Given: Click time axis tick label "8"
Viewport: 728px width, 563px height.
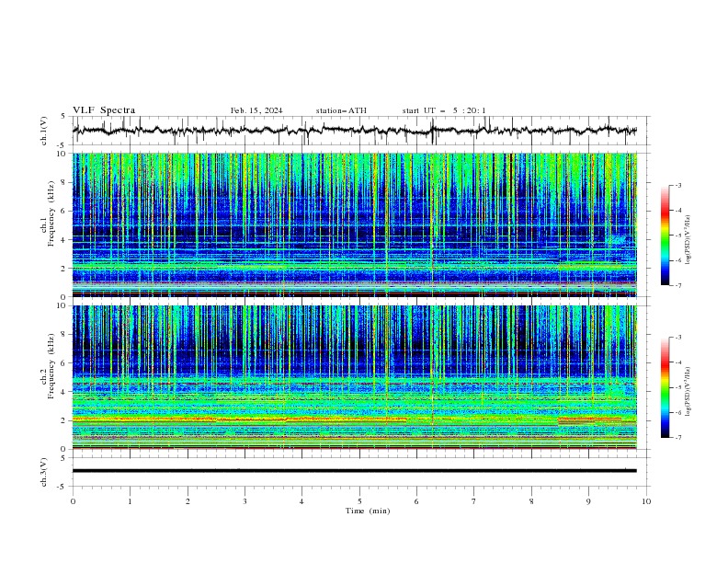Looking at the screenshot, I should [531, 501].
